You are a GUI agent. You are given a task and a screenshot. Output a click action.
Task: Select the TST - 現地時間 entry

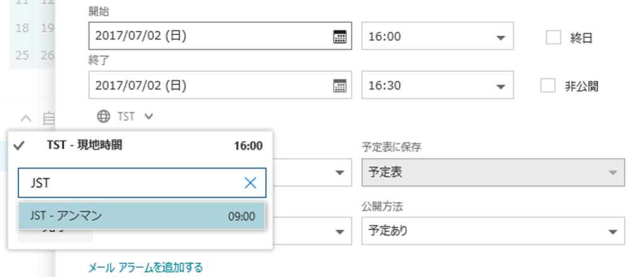coord(140,145)
